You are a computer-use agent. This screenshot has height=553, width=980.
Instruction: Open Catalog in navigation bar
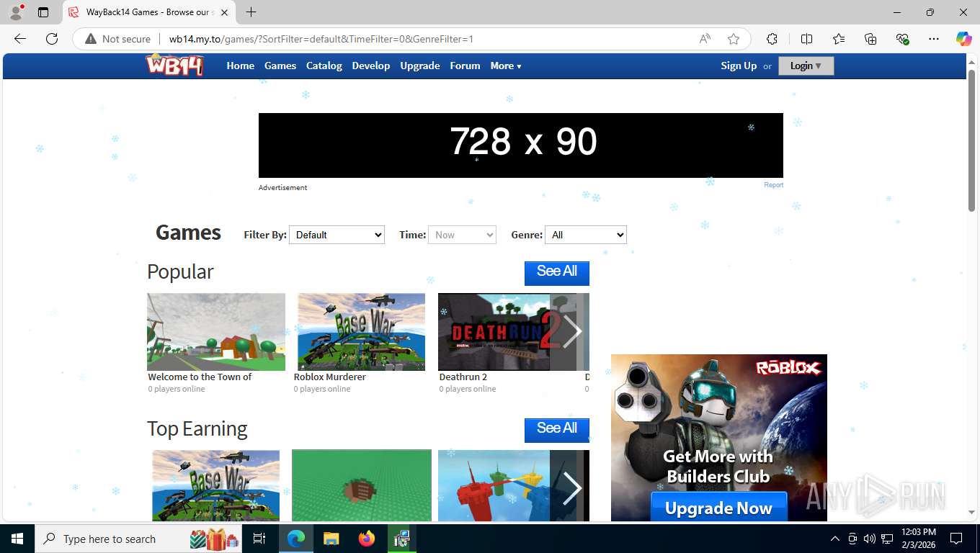[x=324, y=66]
